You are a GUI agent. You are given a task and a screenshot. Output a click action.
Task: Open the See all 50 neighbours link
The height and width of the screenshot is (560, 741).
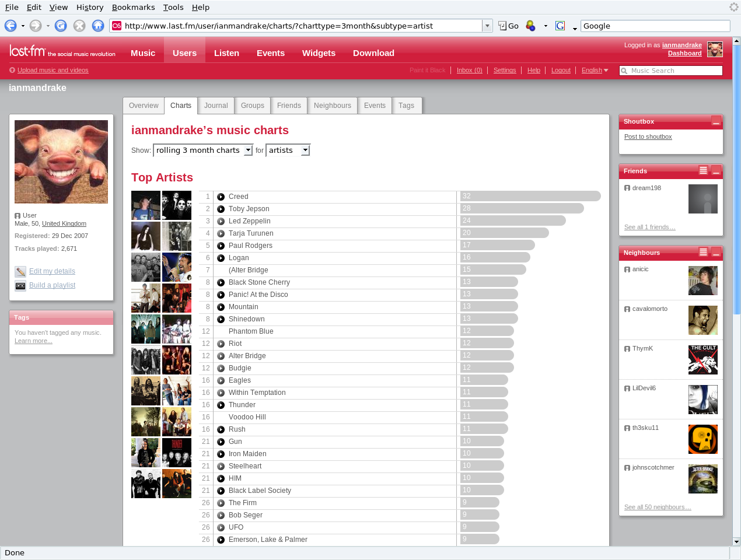658,507
